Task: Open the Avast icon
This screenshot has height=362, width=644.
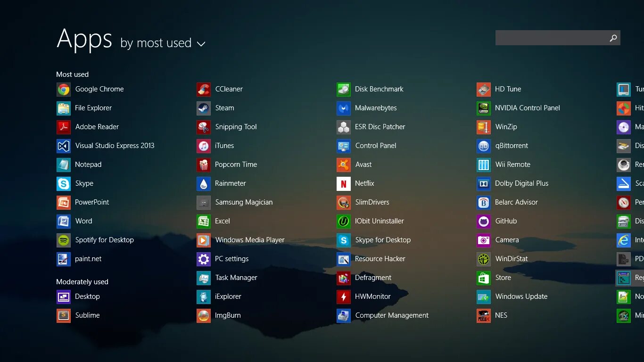Action: (344, 165)
